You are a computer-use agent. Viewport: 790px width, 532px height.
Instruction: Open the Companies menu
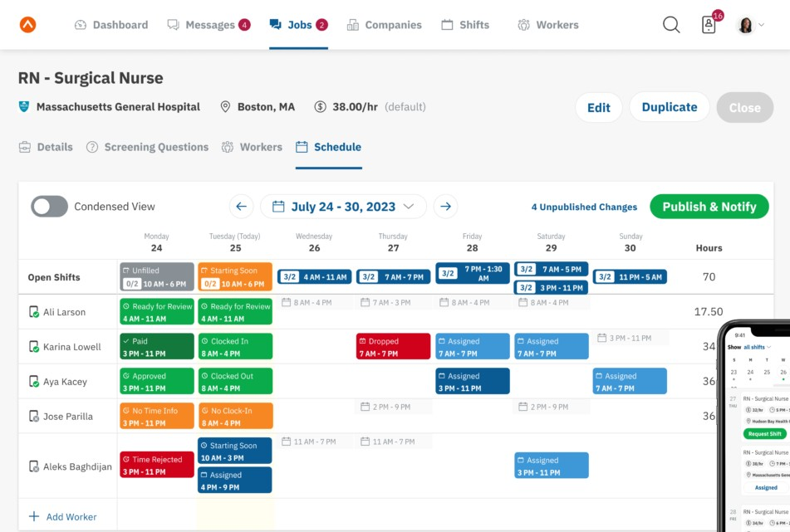coord(385,25)
